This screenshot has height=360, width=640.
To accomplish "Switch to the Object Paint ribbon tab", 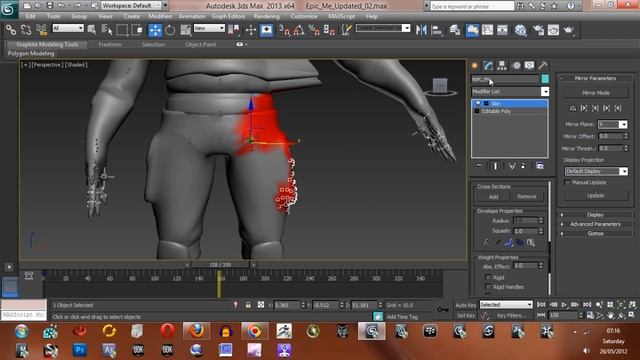I will tap(200, 44).
